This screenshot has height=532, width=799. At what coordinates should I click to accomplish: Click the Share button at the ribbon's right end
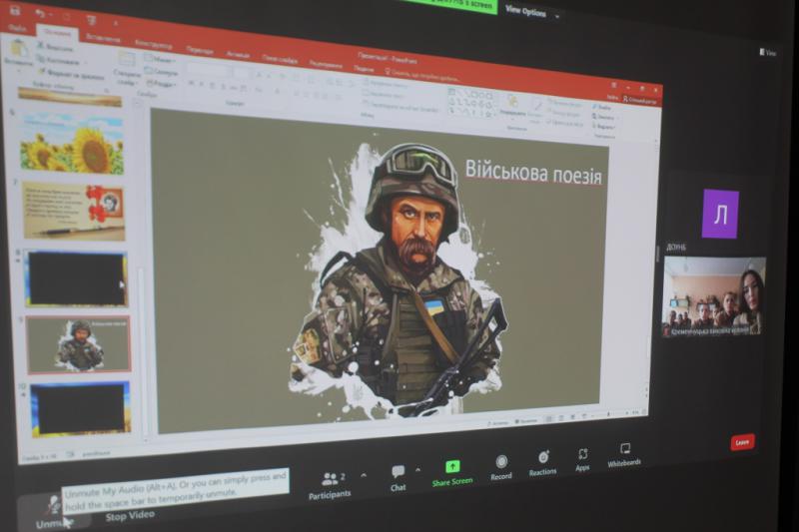(640, 99)
